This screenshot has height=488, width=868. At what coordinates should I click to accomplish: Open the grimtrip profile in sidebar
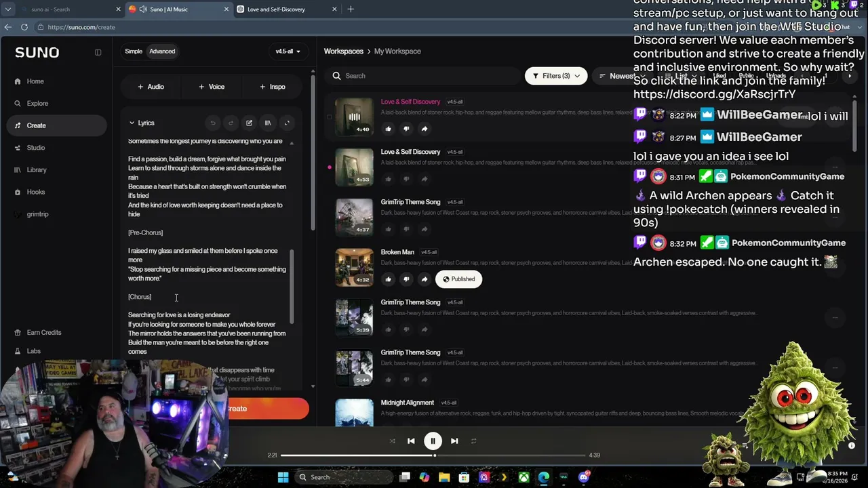pyautogui.click(x=37, y=214)
